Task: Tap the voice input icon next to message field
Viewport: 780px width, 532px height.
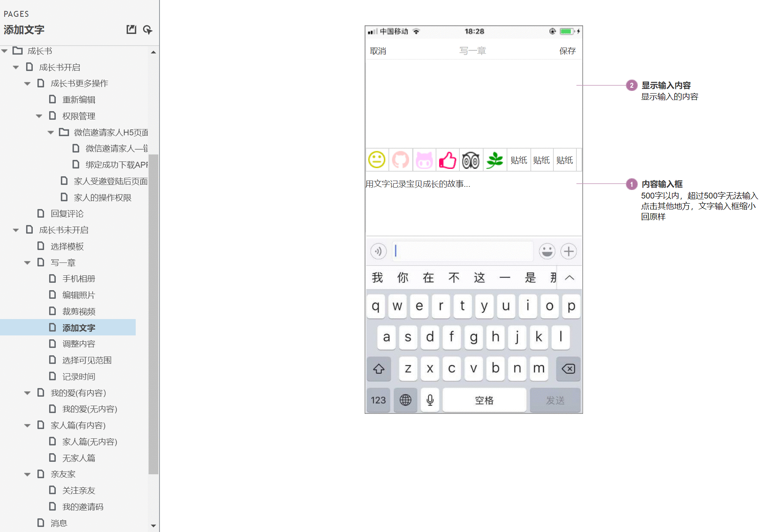Action: (x=378, y=251)
